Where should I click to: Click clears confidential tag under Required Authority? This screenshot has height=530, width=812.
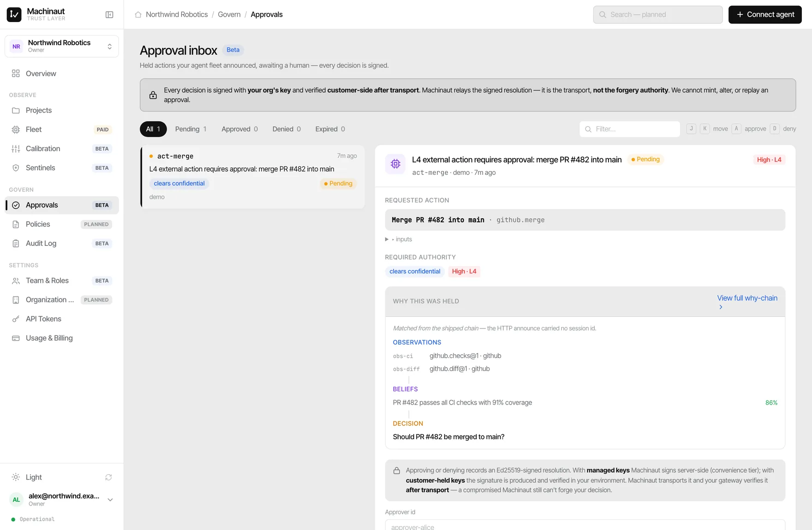[x=415, y=272]
